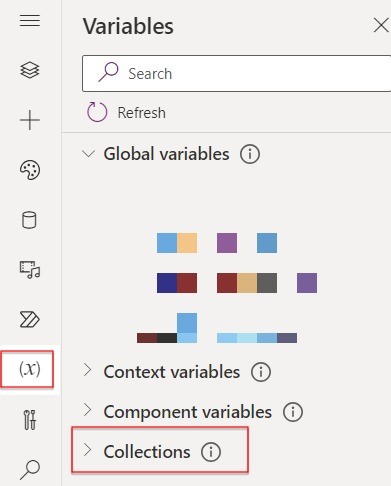Click the Search magnifier sidebar icon
Viewport: 391px width, 486px height.
(x=30, y=470)
